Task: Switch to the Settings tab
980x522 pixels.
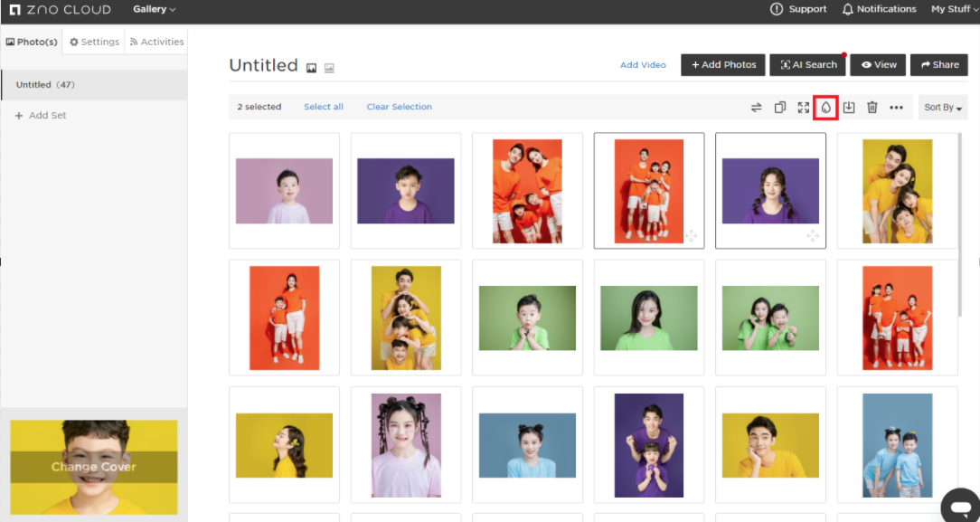Action: point(94,42)
